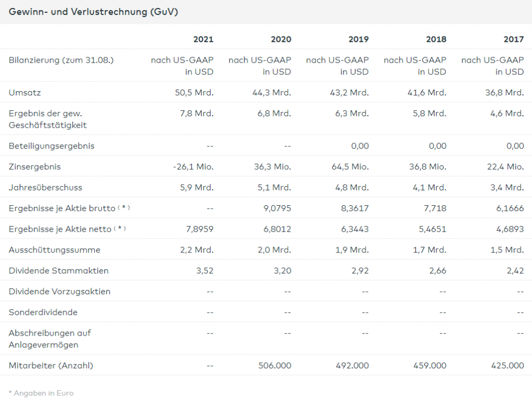This screenshot has width=532, height=402.
Task: Click the Mitarbeiter value 425.000
Action: 507,366
